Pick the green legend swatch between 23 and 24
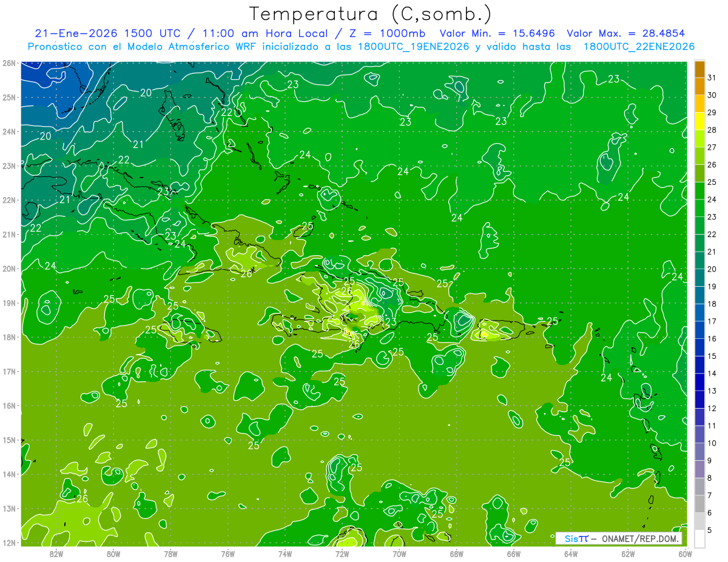Screen dimensions: 728x562 pos(699,209)
